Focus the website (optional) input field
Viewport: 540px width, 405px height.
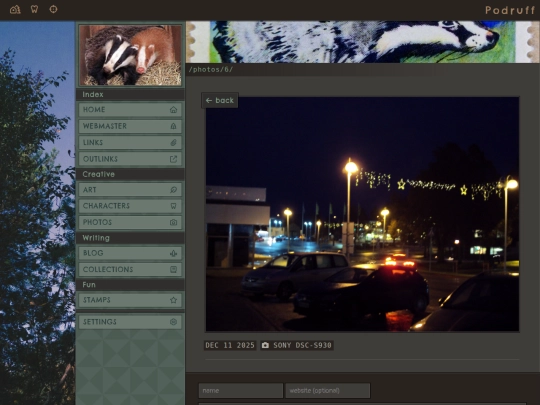pyautogui.click(x=328, y=391)
